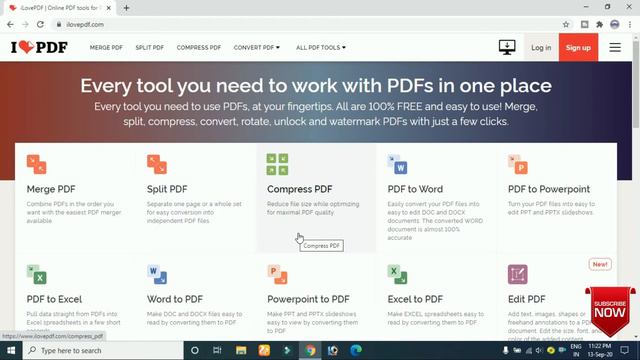Screen dimensions: 640x360
Task: Click the 'Combine PDFs in the order' description
Action: coord(74,212)
